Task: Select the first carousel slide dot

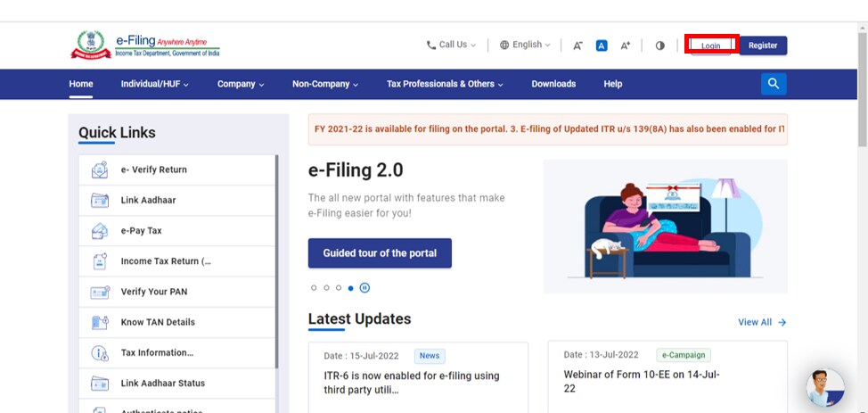Action: [x=314, y=288]
